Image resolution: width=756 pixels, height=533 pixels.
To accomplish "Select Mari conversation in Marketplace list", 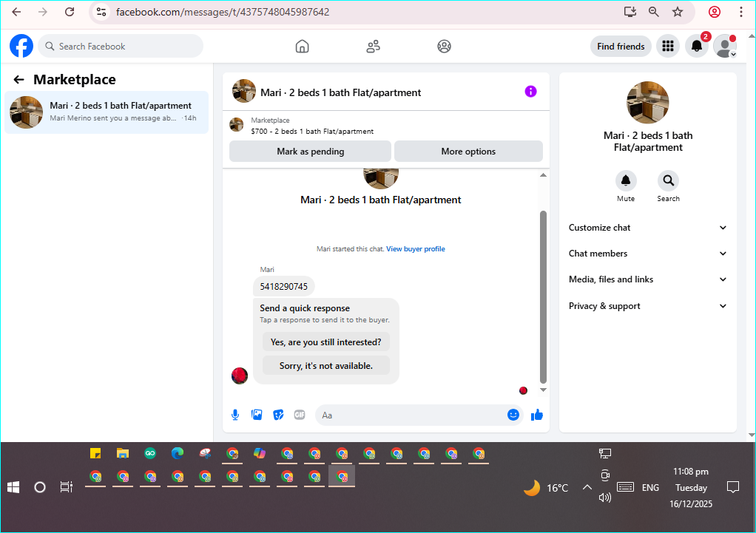I will pos(107,112).
